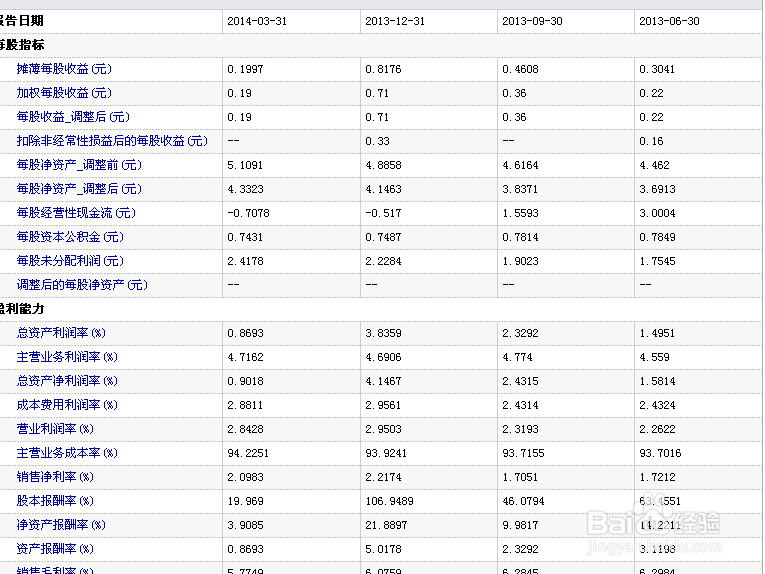765x574 pixels.
Task: Open the 主营业务成本率(%) link
Action: [x=67, y=453]
